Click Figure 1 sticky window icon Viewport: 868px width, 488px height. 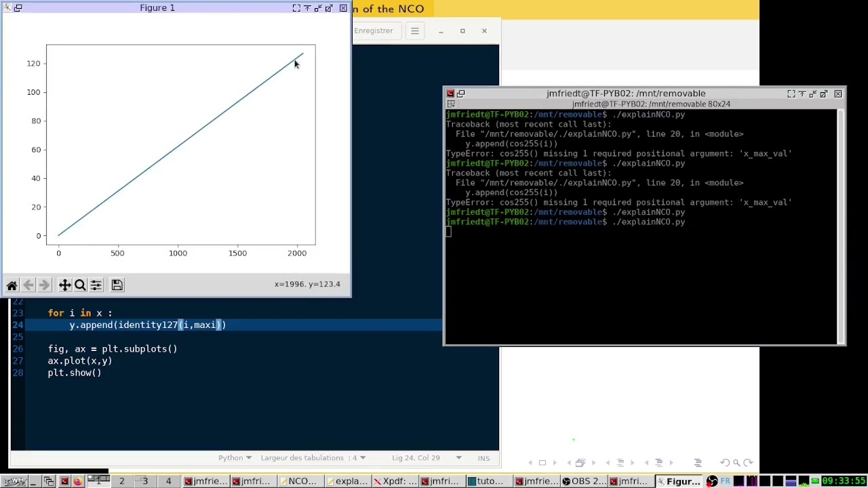coord(18,8)
